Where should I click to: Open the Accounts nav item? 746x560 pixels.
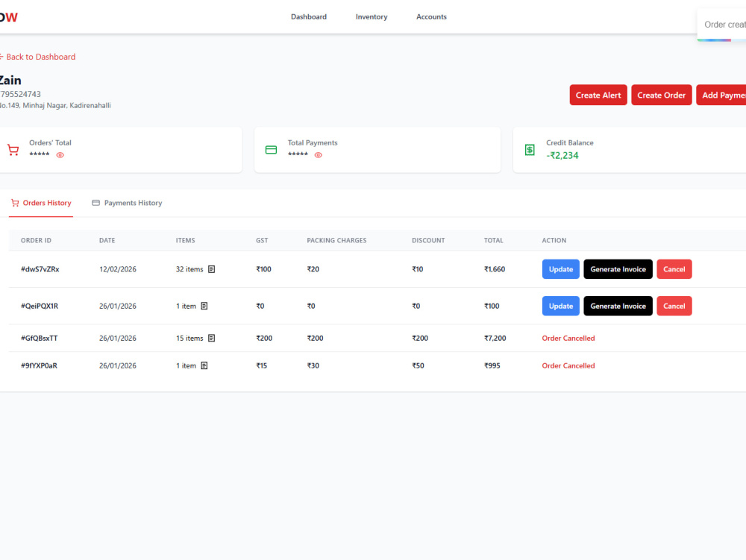(431, 16)
